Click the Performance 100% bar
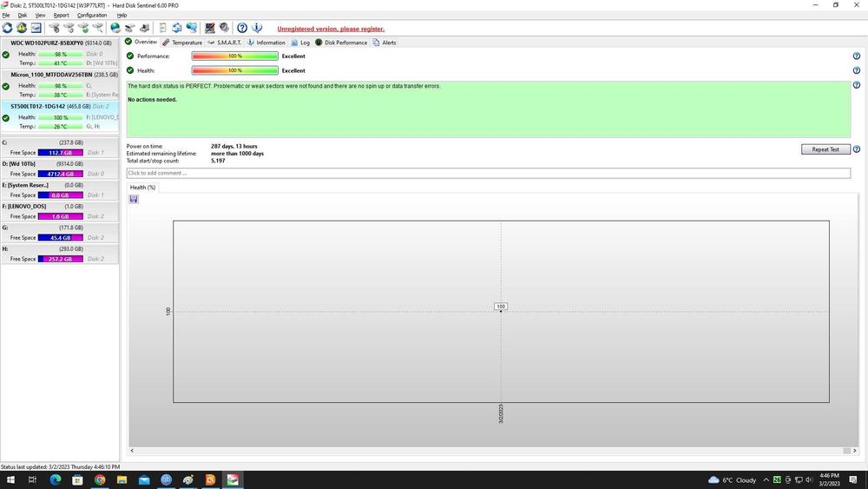 click(234, 56)
